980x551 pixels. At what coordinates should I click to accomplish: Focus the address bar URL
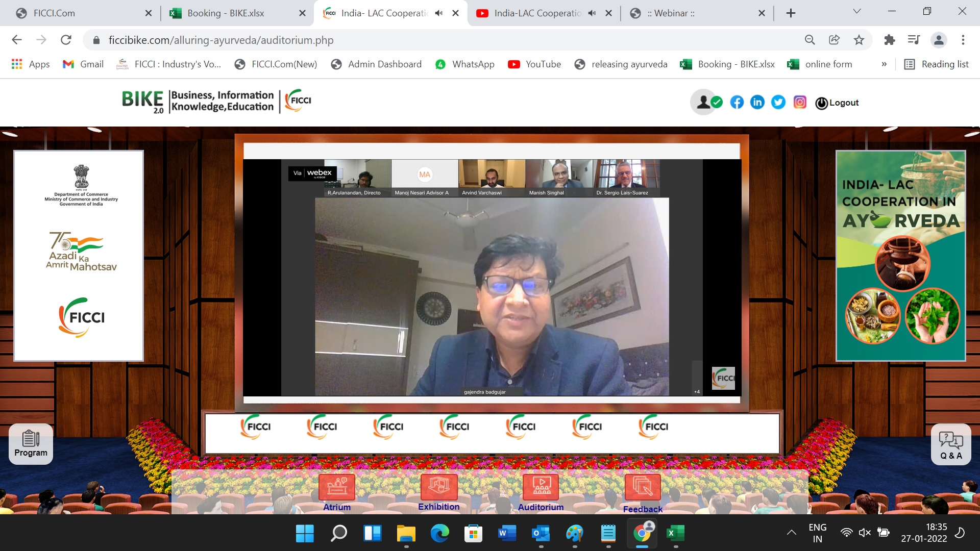220,40
